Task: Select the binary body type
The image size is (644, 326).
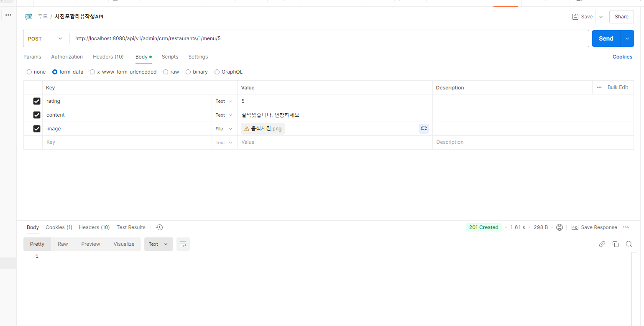Action: tap(188, 72)
